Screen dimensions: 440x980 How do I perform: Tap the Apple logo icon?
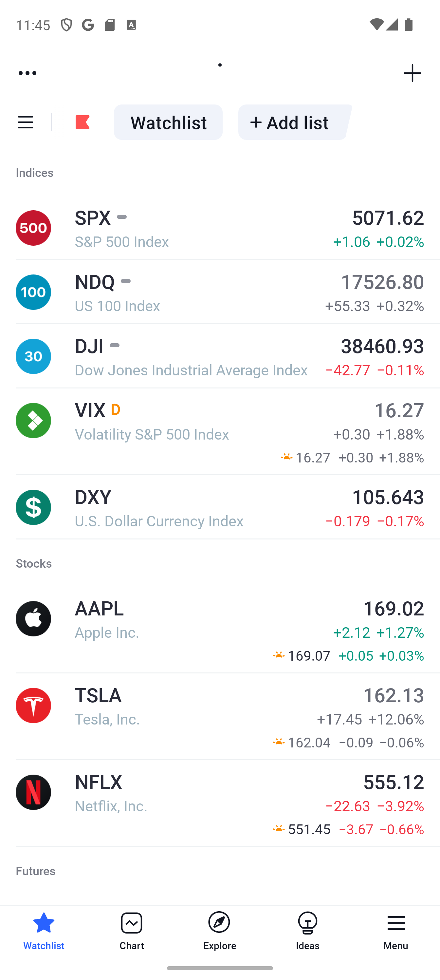[33, 619]
